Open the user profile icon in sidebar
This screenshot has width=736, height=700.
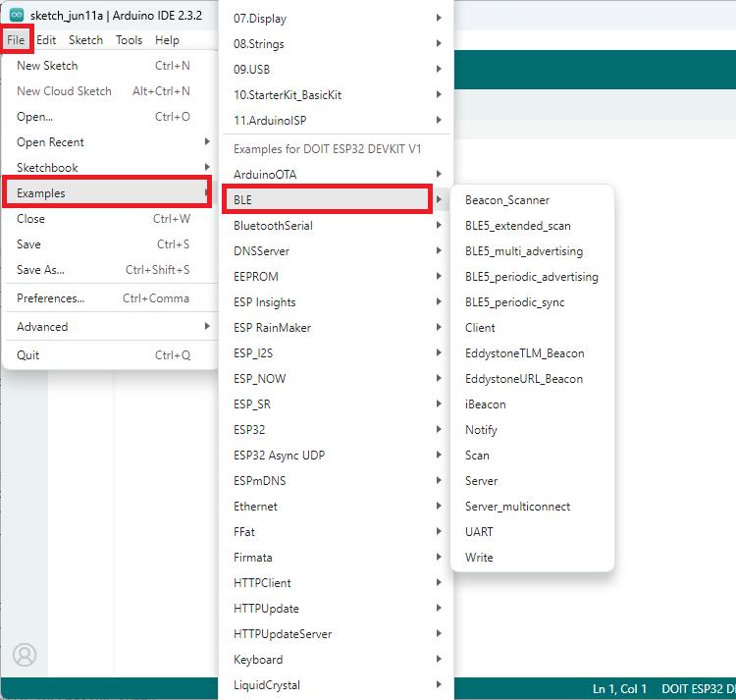coord(25,654)
